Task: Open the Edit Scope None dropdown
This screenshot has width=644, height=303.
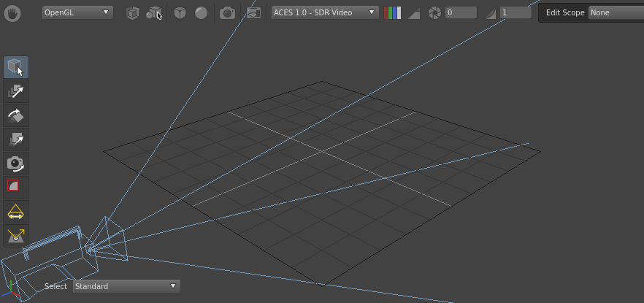Action: click(616, 12)
